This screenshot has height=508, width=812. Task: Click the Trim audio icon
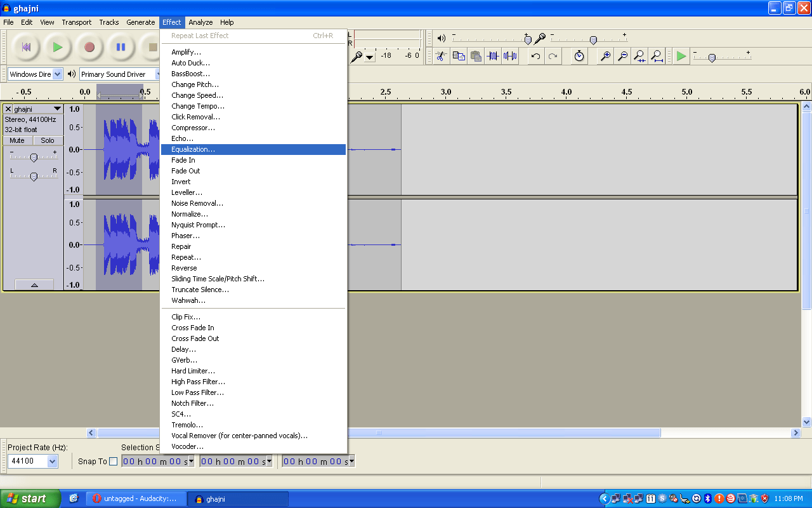493,56
